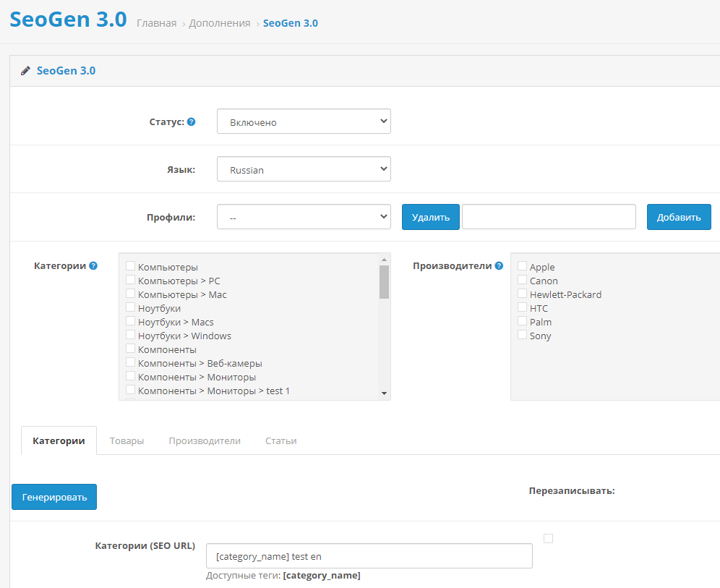Open the Дополнения breadcrumb link

[220, 22]
